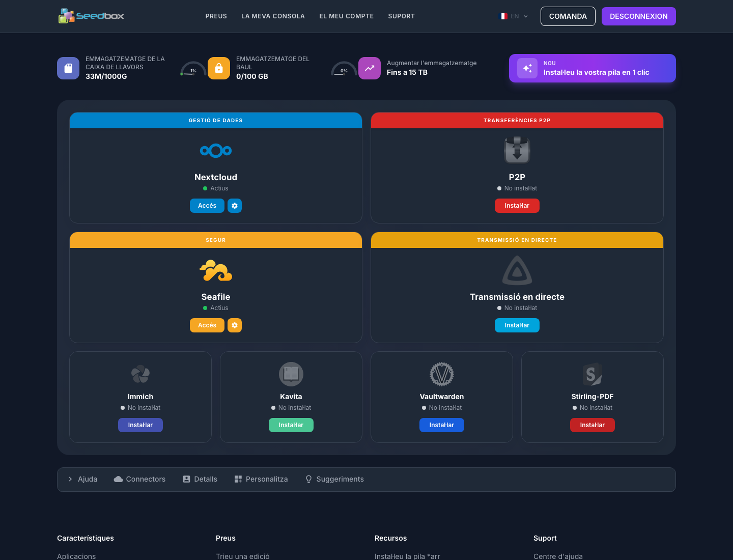This screenshot has height=560, width=733.
Task: Click the Connectors cloud icon
Action: coord(119,479)
